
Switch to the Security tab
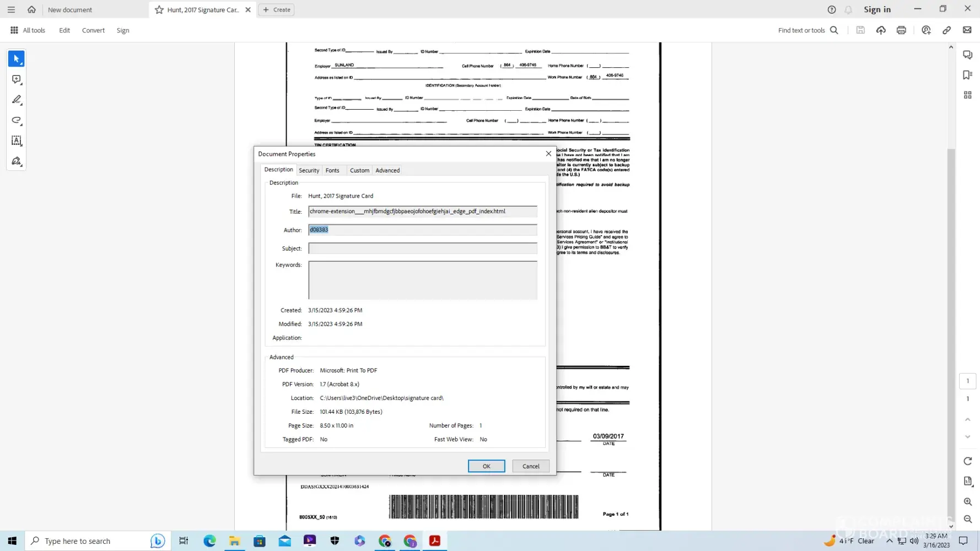point(309,170)
